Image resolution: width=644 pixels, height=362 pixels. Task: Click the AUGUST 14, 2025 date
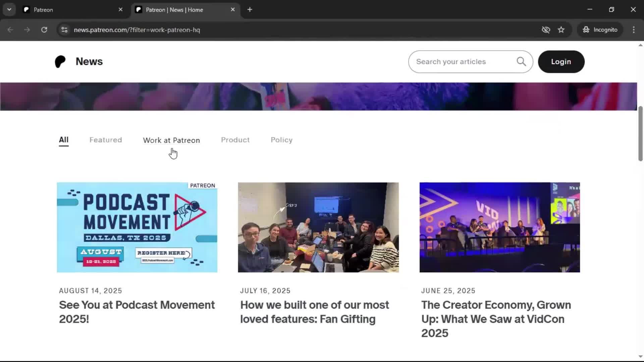[x=91, y=291]
